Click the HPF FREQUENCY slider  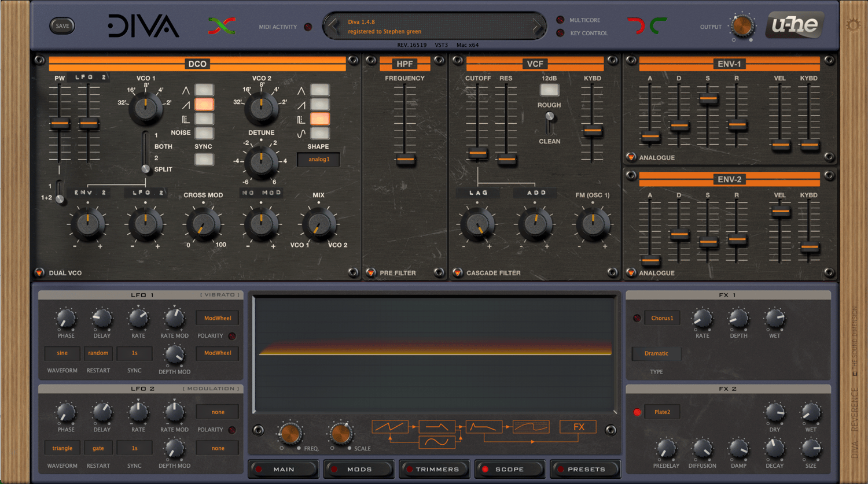405,159
